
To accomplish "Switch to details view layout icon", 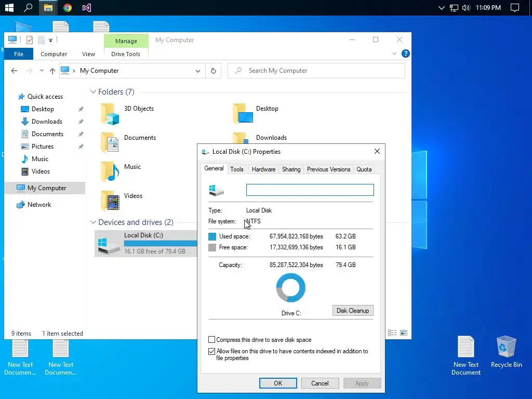I will (392, 333).
